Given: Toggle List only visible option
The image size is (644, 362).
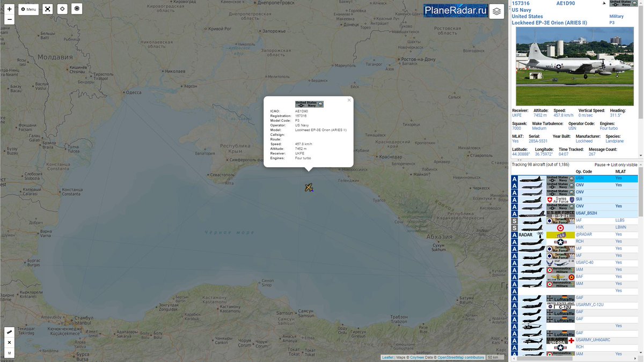Looking at the screenshot, I should (x=624, y=165).
